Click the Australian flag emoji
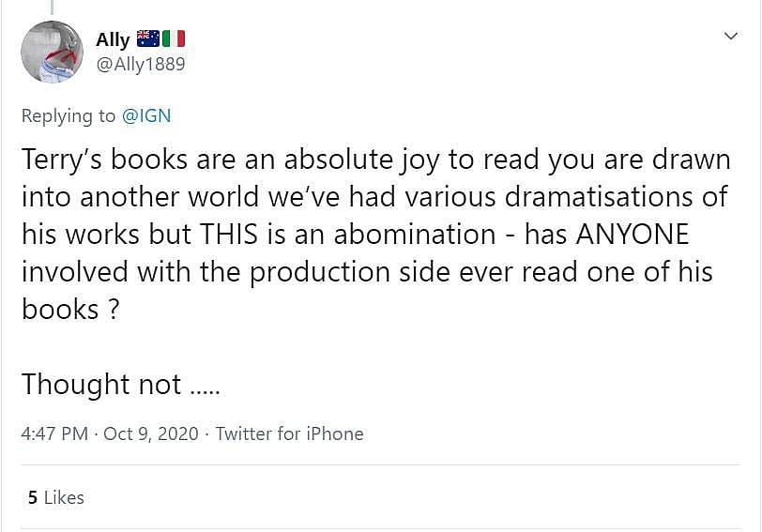762x532 pixels. click(x=148, y=38)
